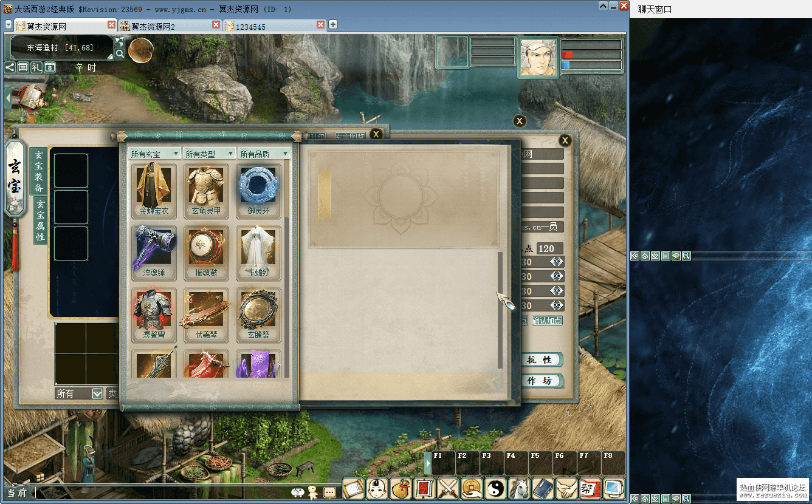
Task: Open the 作坊 workshop button
Action: coord(542,381)
